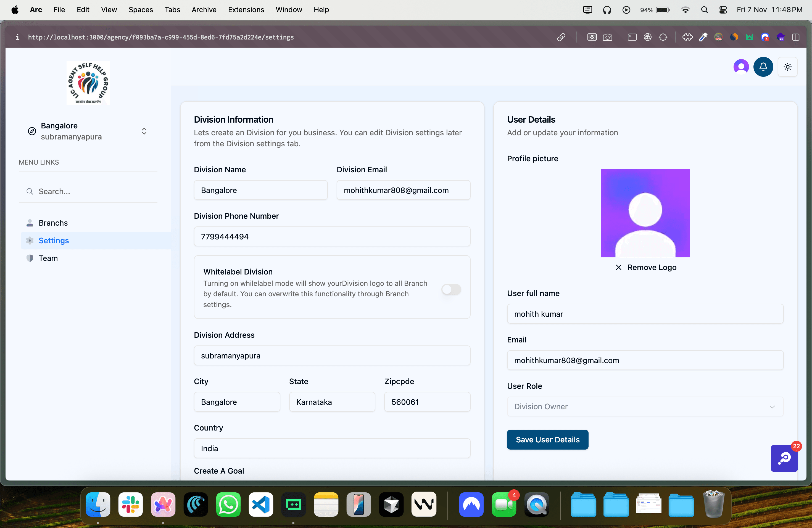The width and height of the screenshot is (812, 528).
Task: Go to the Team menu link
Action: click(48, 258)
